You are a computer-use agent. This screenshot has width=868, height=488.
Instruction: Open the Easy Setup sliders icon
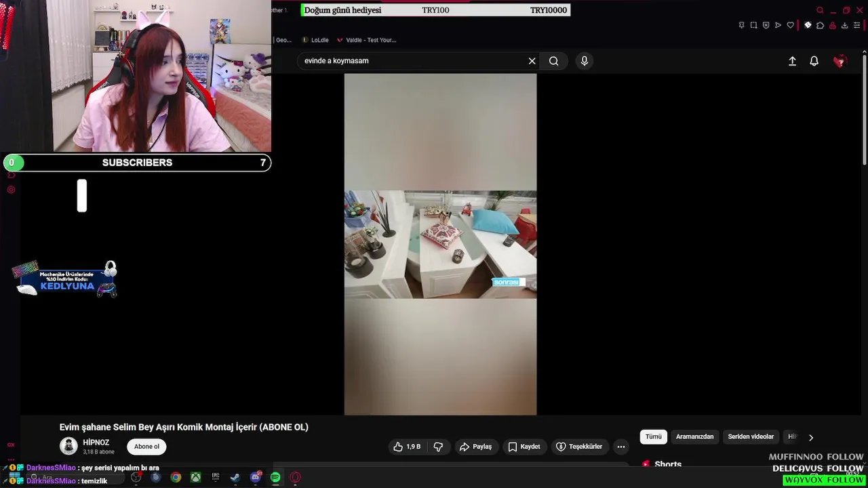pyautogui.click(x=856, y=25)
